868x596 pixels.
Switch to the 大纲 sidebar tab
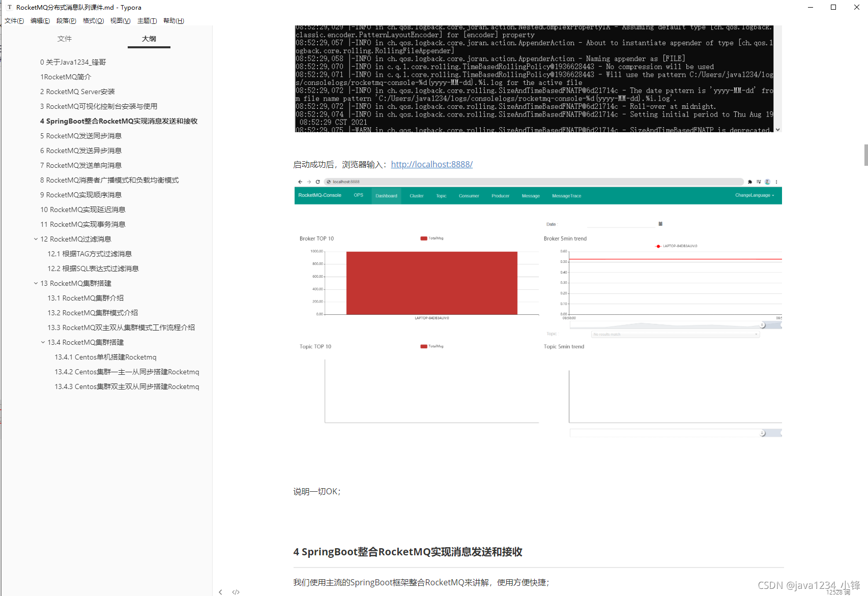(x=149, y=39)
